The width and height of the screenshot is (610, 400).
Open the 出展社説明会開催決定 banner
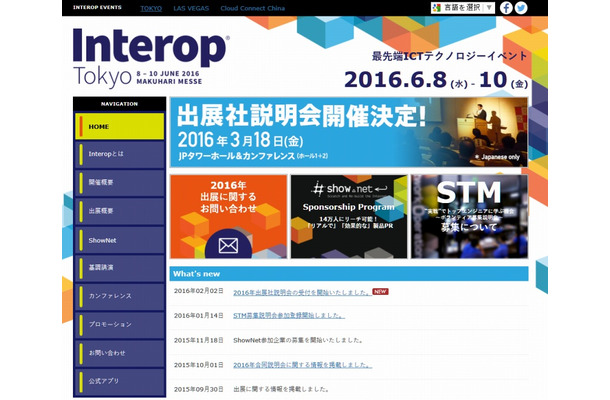[x=349, y=132]
